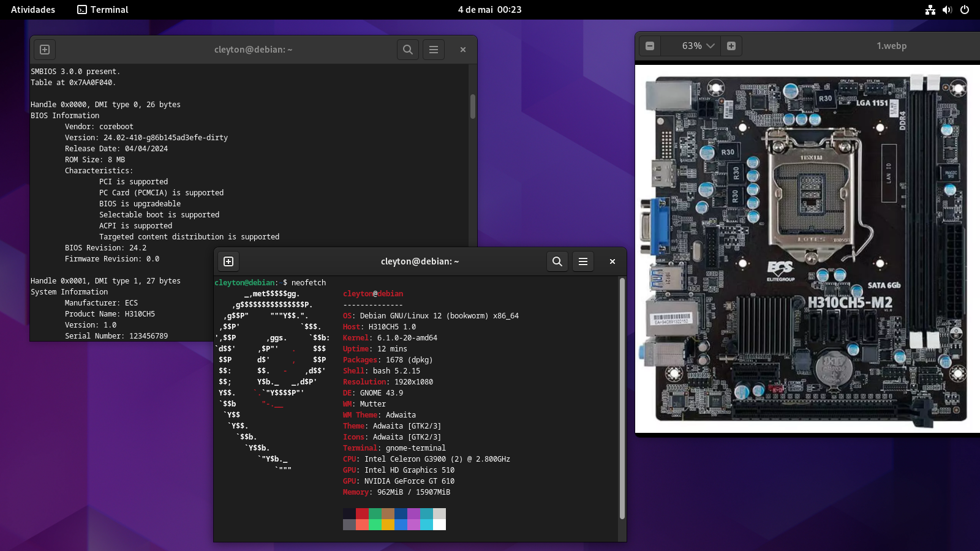Open the clock and calendar panel

coord(490,10)
